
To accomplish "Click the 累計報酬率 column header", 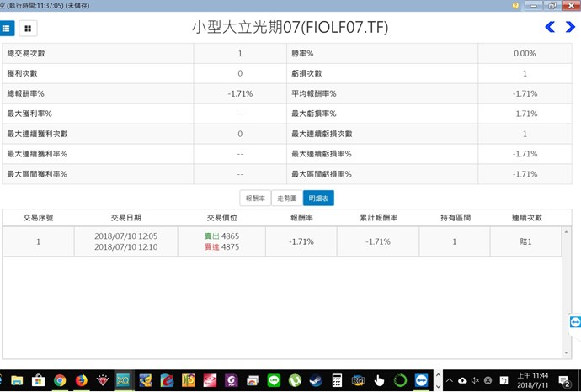I will tap(378, 218).
